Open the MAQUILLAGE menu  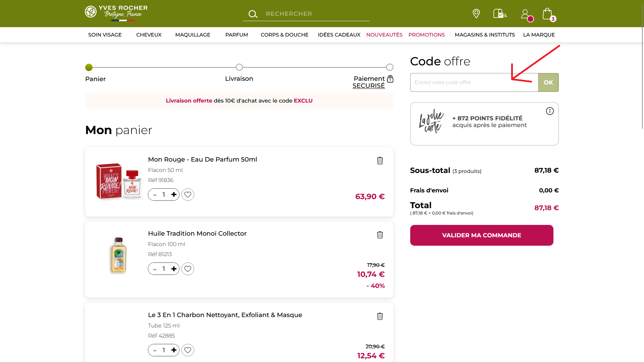pos(193,35)
